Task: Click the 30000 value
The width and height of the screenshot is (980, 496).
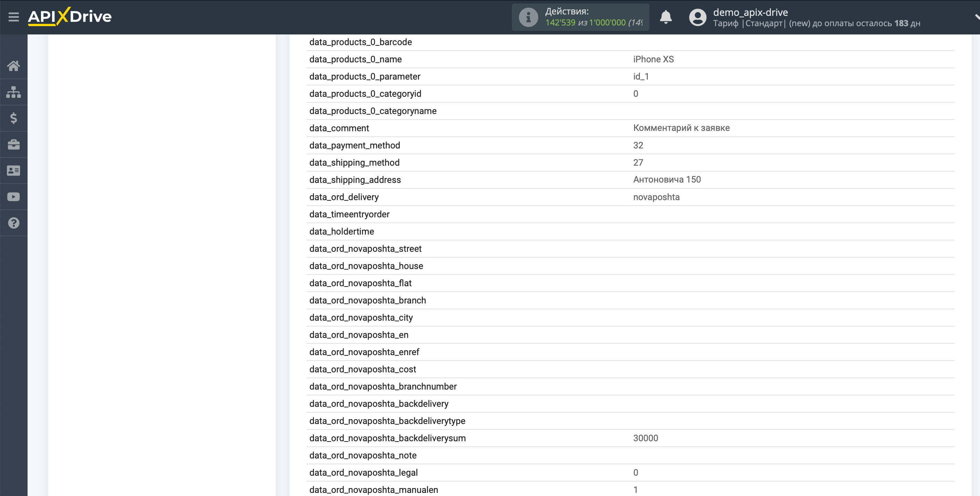Action: click(645, 438)
